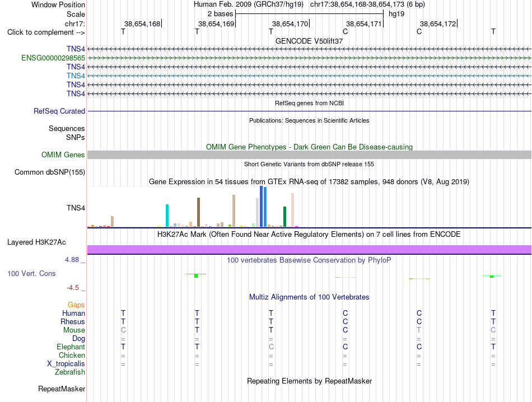Open the H3K27Ac Mark ENCODE track title
Screen dimensions: 532x402
(x=309, y=235)
